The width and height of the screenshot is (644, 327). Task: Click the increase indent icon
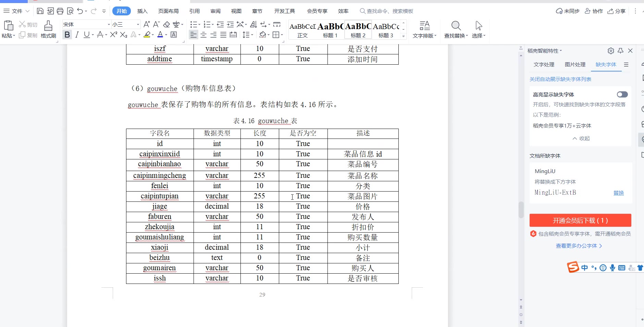pos(230,24)
